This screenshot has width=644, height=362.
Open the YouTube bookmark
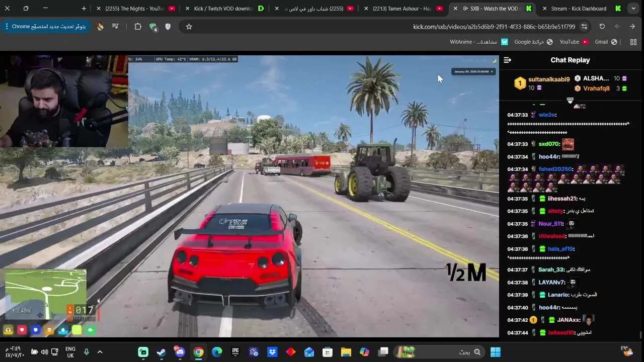click(x=574, y=42)
